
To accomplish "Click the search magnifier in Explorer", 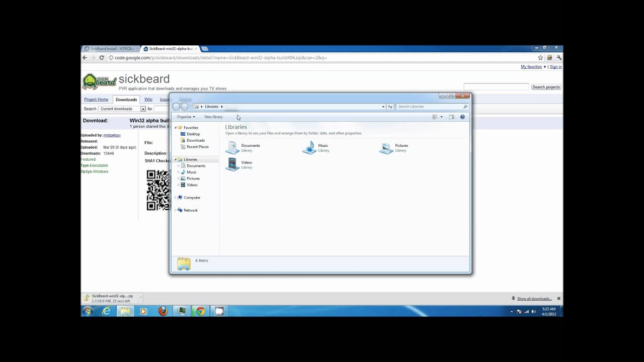I will pyautogui.click(x=465, y=107).
